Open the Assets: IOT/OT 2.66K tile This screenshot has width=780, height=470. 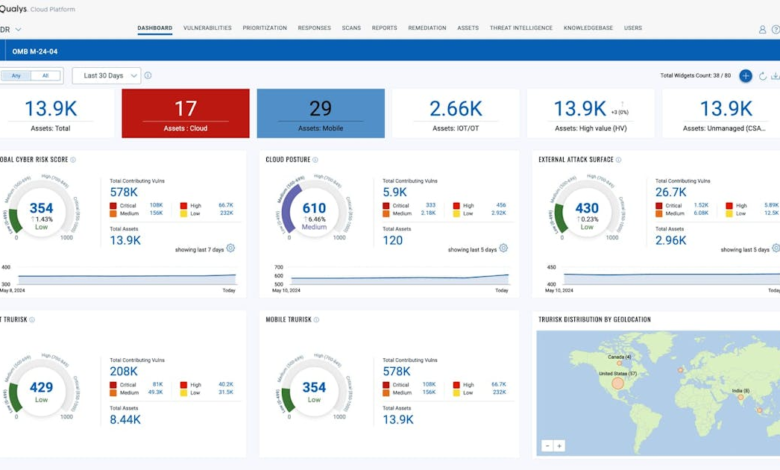456,113
